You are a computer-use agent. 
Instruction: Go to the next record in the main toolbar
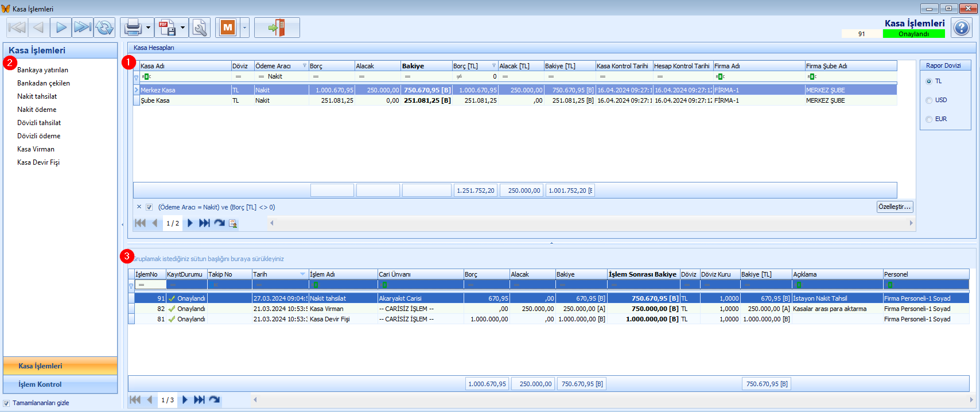pyautogui.click(x=61, y=27)
